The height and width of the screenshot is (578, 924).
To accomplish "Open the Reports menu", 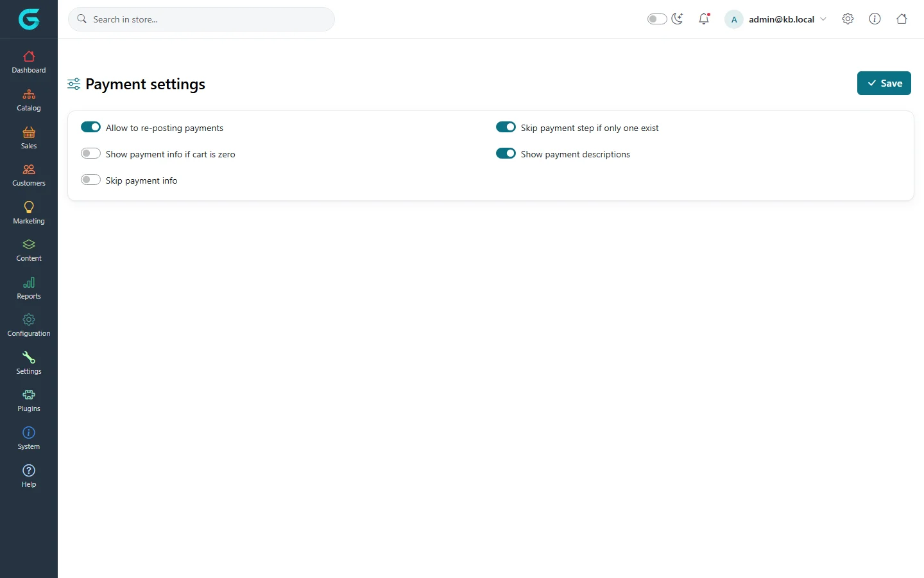I will click(29, 288).
